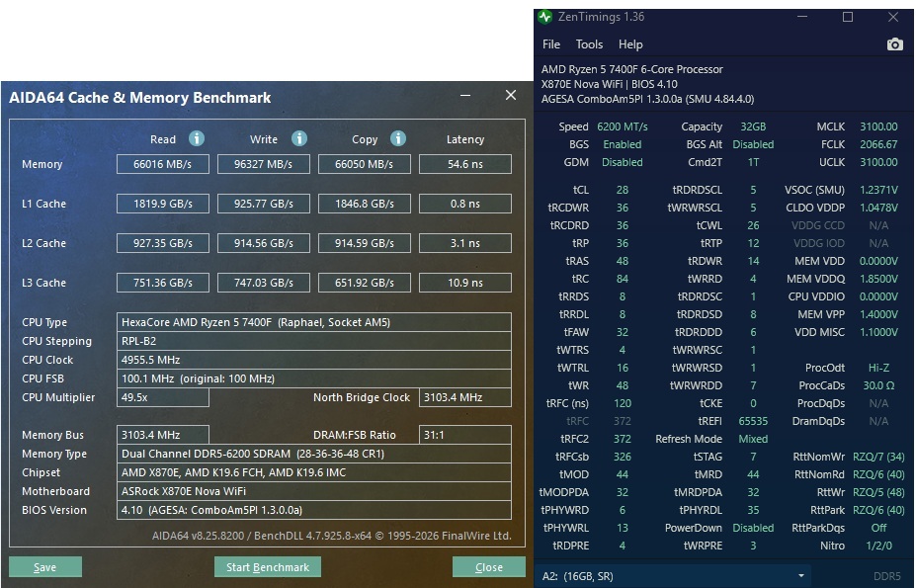916x588 pixels.
Task: Click the Write info icon
Action: (x=299, y=138)
